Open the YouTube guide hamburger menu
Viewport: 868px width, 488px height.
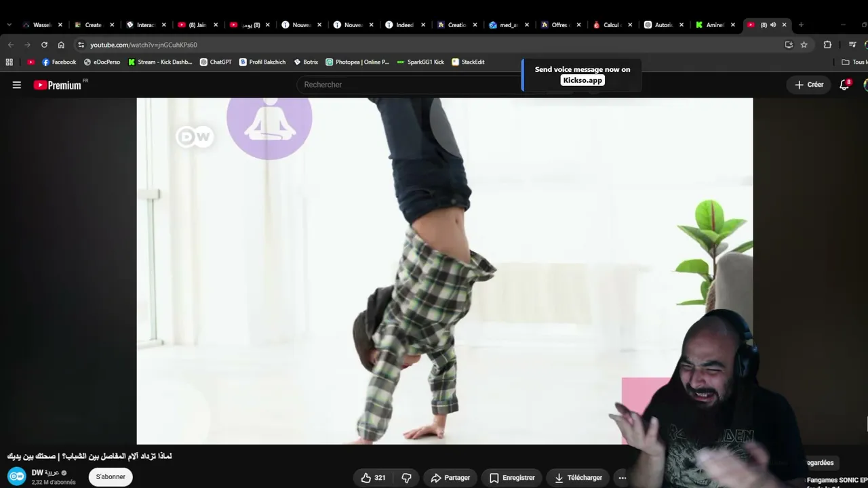pos(17,85)
